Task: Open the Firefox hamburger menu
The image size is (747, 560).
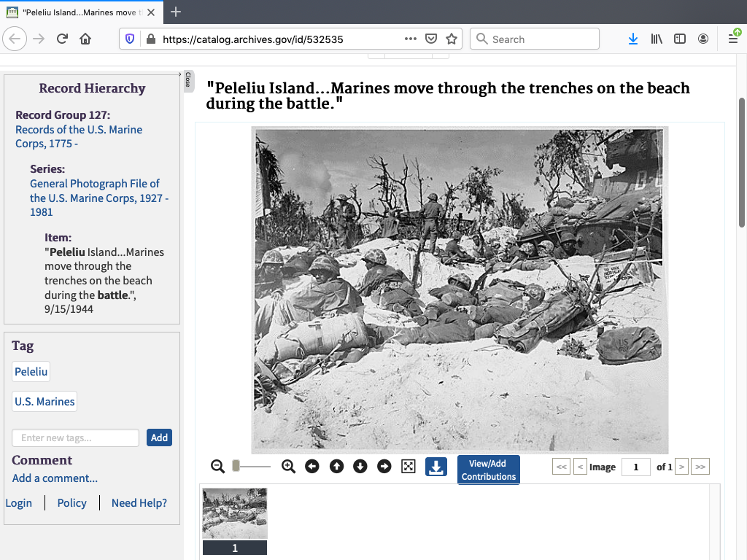Action: 733,39
